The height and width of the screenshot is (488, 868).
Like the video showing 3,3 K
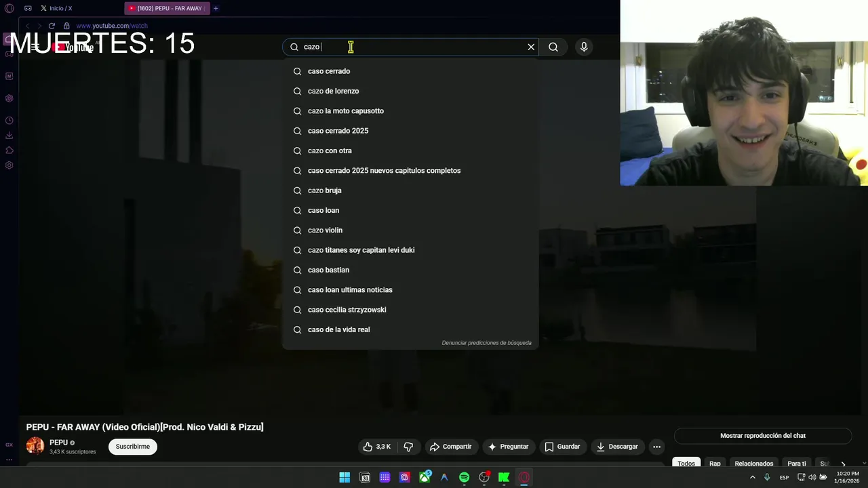377,447
